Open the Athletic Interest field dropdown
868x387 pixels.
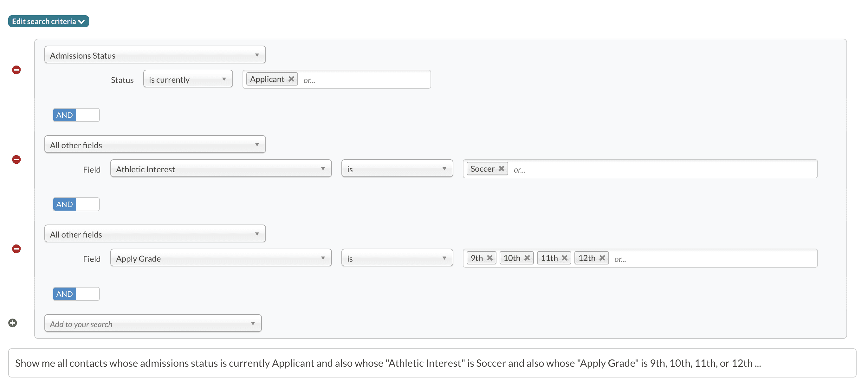[221, 168]
